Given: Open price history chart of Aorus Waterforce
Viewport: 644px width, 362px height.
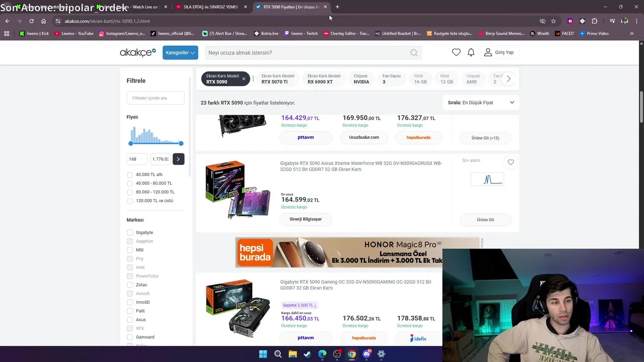Looking at the screenshot, I should click(x=487, y=179).
